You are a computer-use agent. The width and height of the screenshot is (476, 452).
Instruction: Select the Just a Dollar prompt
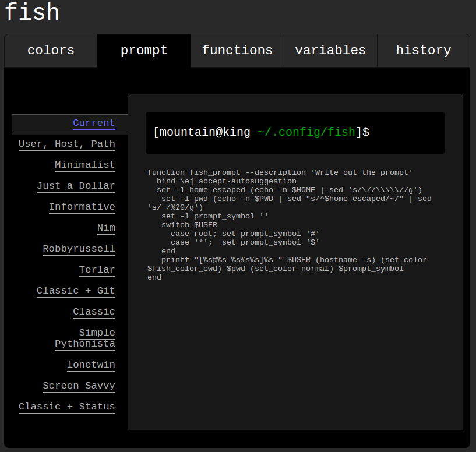76,186
